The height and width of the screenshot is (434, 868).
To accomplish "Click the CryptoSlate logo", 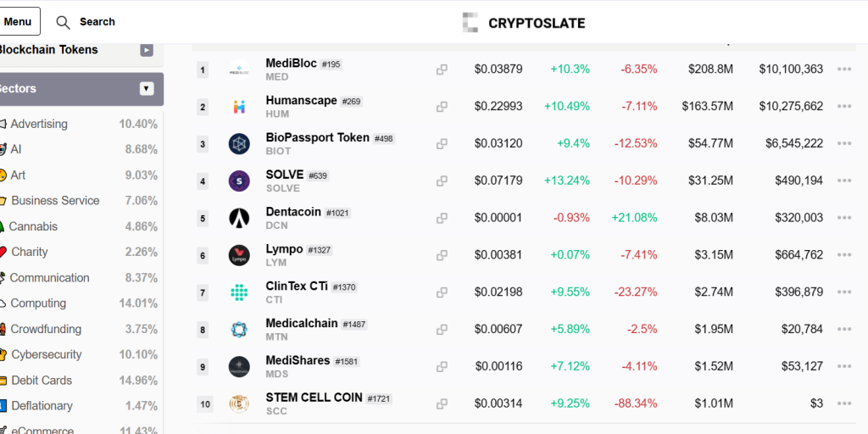I will 524,23.
